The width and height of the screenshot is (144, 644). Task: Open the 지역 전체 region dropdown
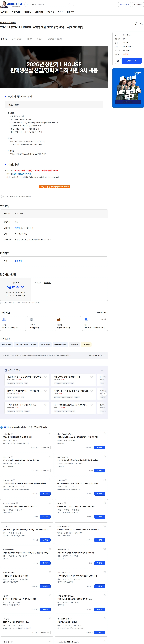coord(32,4)
